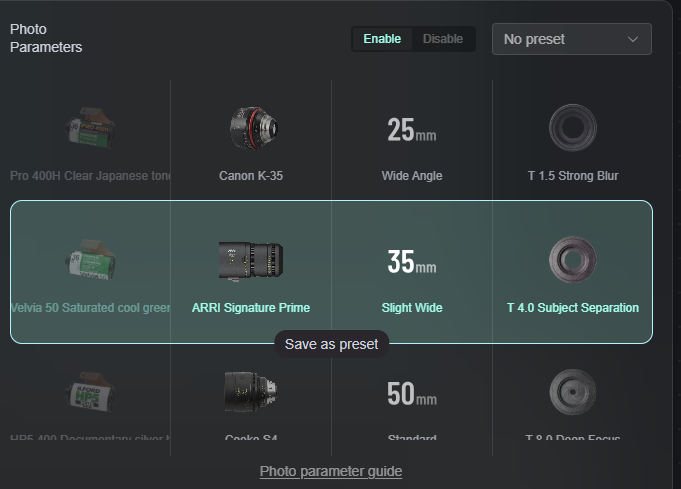The image size is (681, 489).
Task: Pick the 35mm focal length option
Action: [412, 261]
